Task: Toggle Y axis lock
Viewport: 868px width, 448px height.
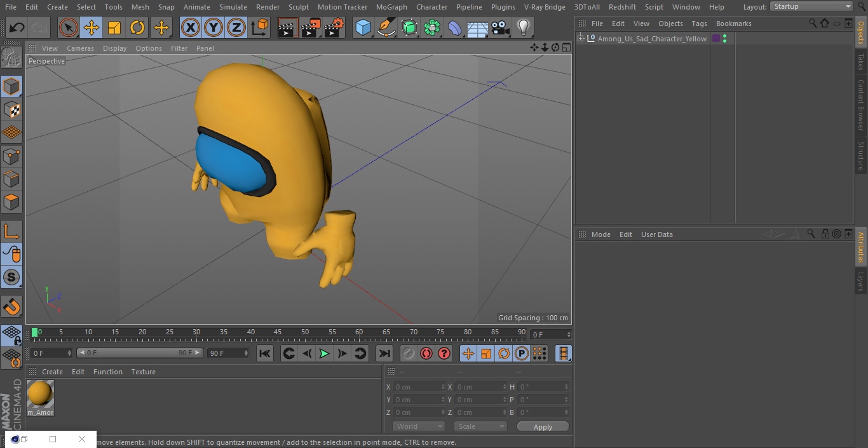Action: point(214,27)
